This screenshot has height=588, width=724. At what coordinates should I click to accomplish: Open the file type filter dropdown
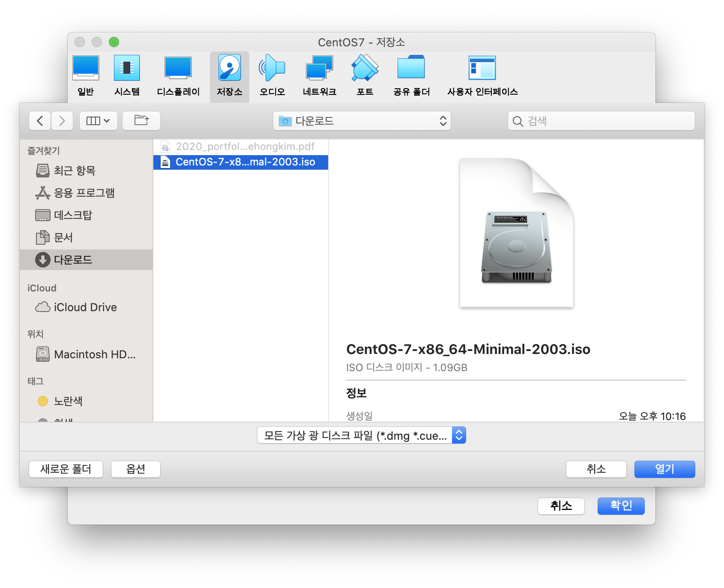pyautogui.click(x=362, y=435)
